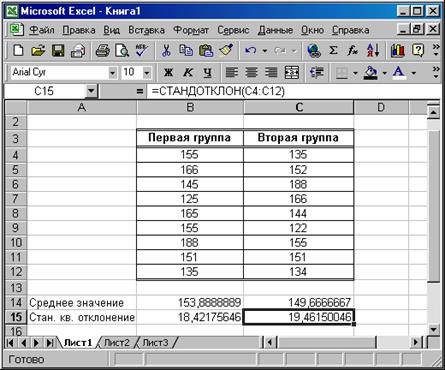
Task: Apply font color with the A icon
Action: pos(399,72)
